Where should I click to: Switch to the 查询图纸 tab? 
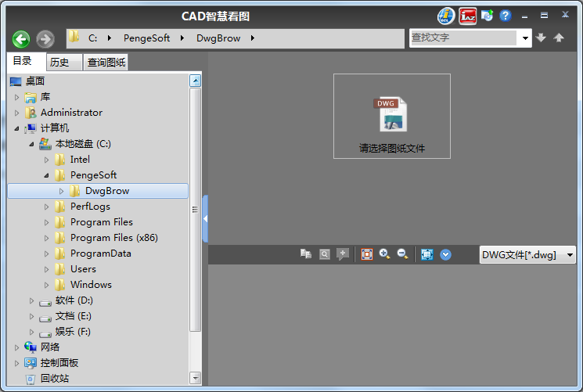(x=106, y=63)
